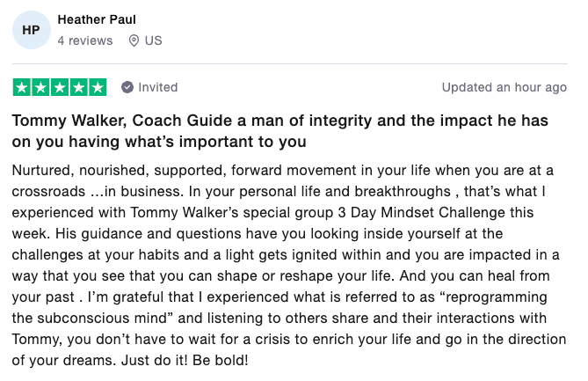Select the US location label

tap(154, 40)
